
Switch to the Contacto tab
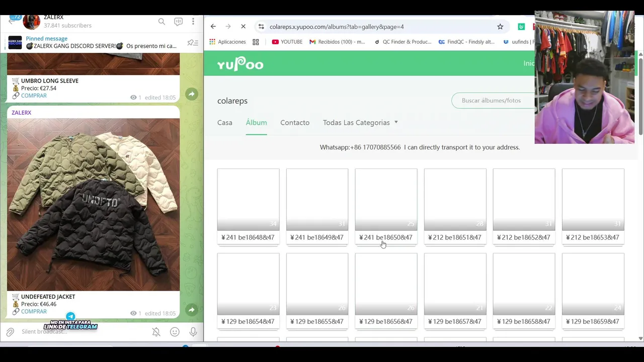tap(295, 123)
